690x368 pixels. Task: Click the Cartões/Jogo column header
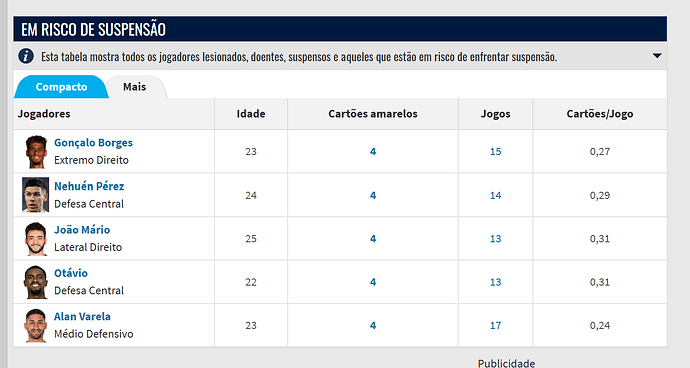click(x=600, y=114)
